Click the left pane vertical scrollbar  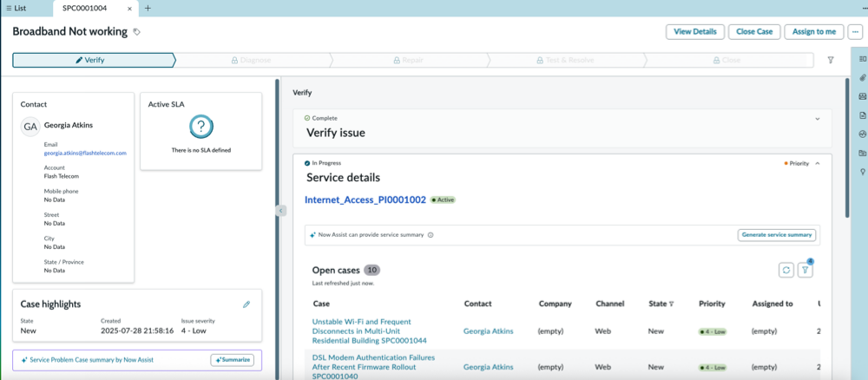click(x=277, y=229)
